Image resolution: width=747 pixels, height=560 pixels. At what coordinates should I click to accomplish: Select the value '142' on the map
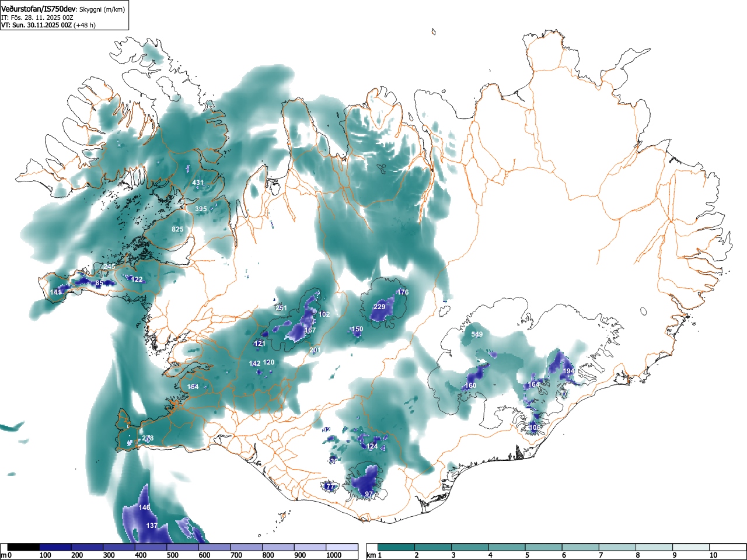pyautogui.click(x=254, y=363)
